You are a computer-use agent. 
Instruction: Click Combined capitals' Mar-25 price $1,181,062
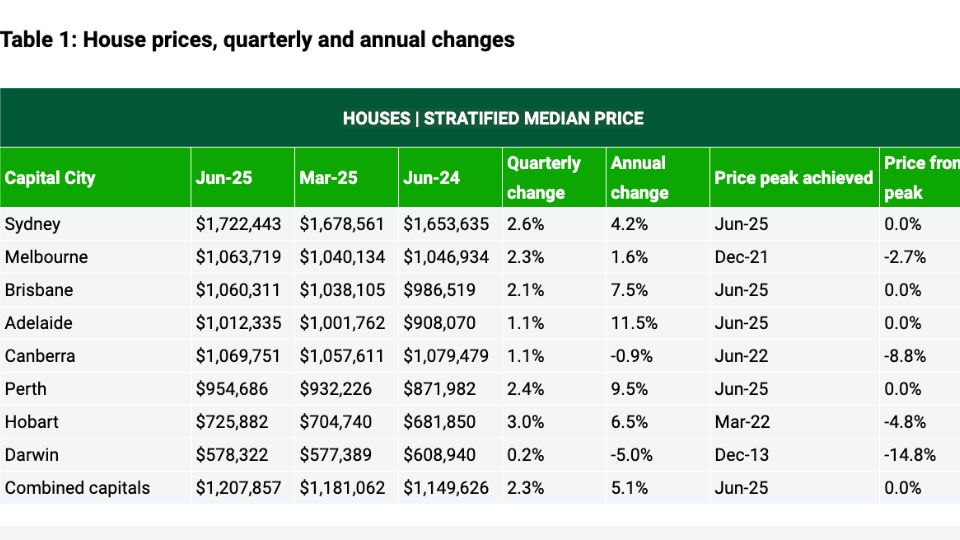coord(342,488)
